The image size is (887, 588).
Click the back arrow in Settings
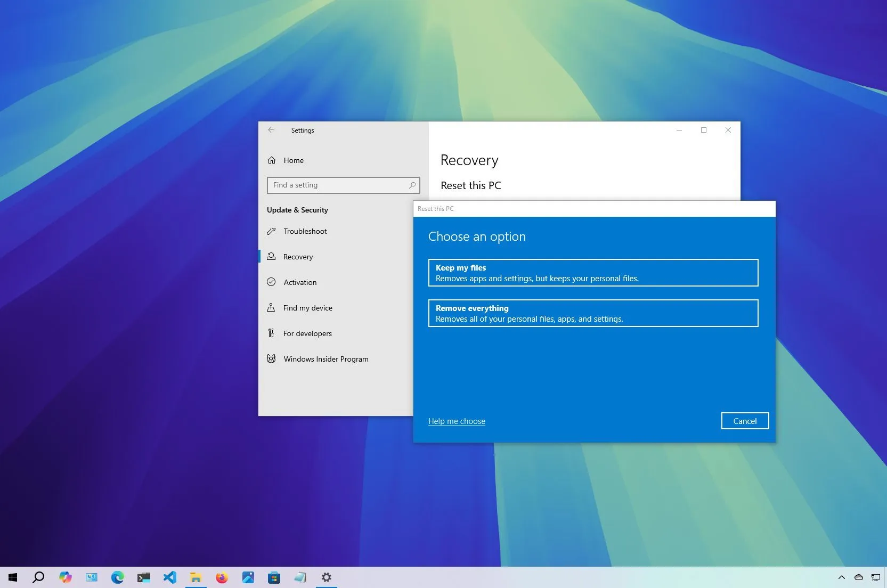tap(271, 130)
